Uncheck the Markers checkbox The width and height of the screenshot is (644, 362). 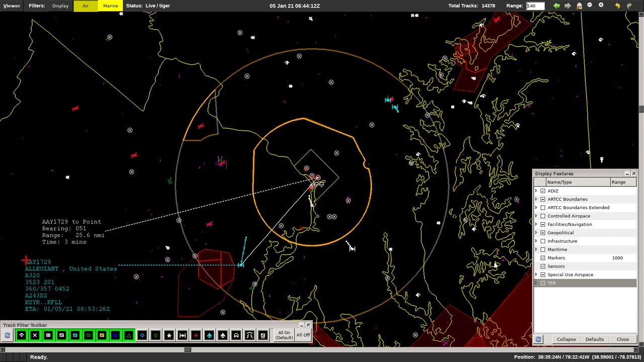point(543,258)
